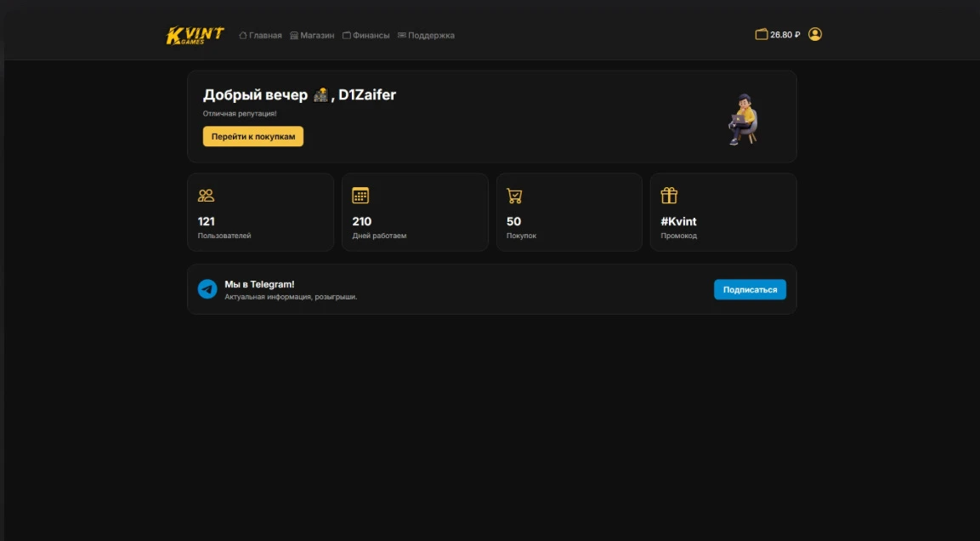
Task: Click the 26.80 ₽ balance amount
Action: pos(785,35)
